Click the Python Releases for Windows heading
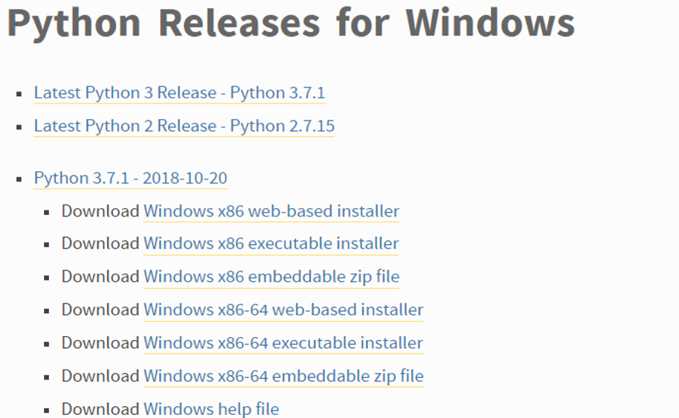 [x=291, y=24]
